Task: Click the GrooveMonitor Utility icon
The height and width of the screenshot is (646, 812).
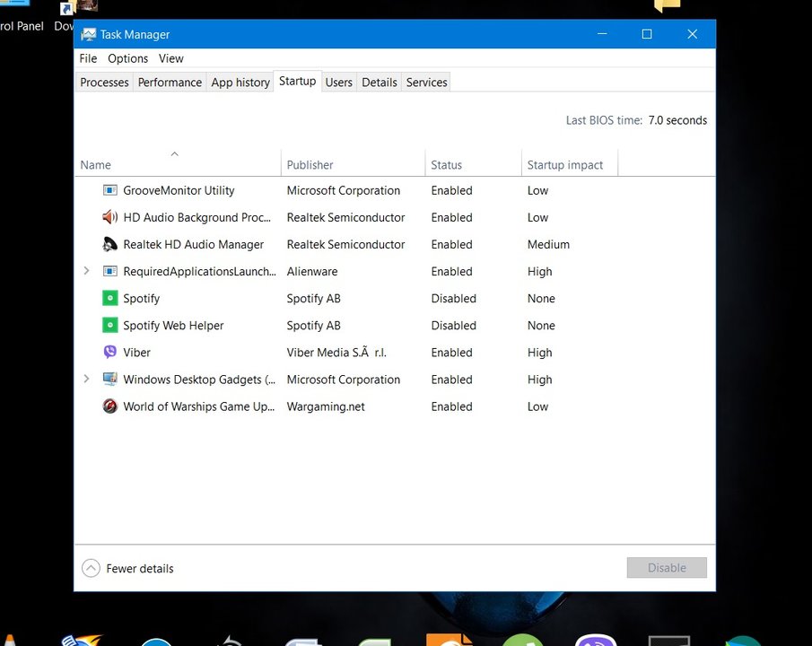Action: [110, 190]
